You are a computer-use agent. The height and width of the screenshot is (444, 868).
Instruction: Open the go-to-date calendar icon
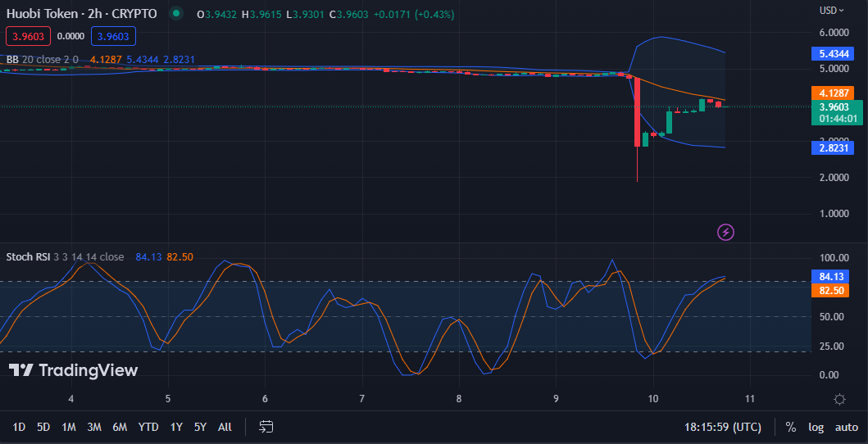(x=266, y=427)
